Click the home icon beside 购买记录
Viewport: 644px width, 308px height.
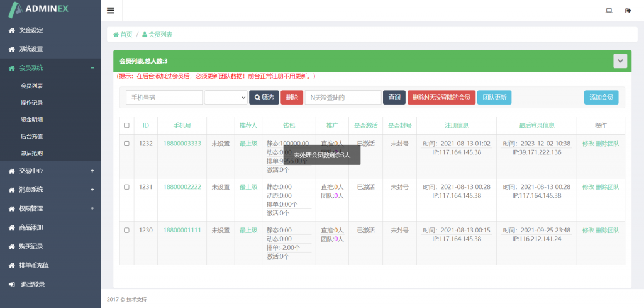click(x=11, y=246)
